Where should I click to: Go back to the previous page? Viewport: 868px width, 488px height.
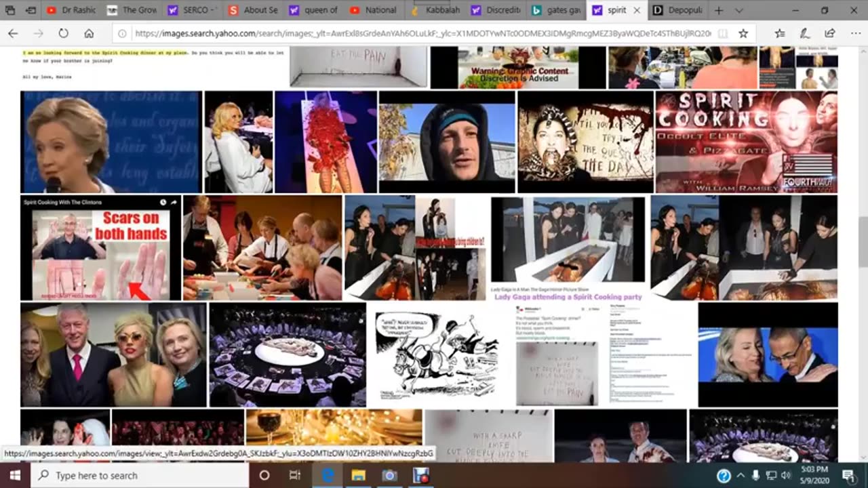[x=13, y=33]
